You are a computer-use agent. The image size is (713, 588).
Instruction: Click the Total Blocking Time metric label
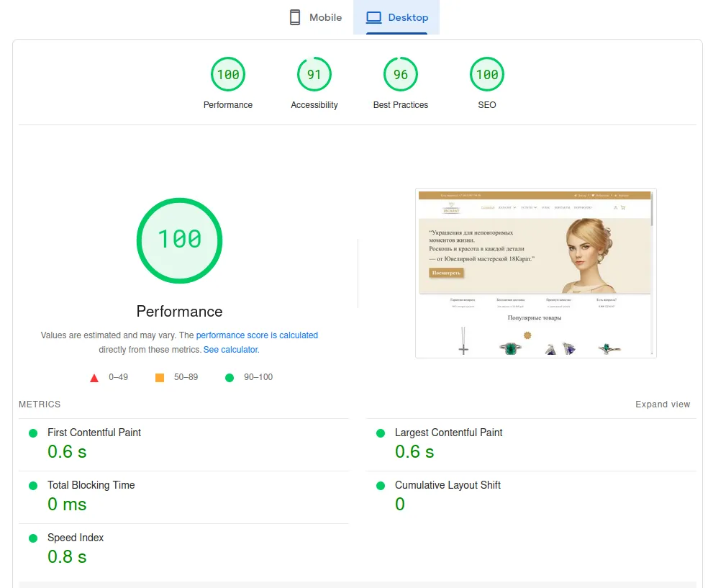91,485
